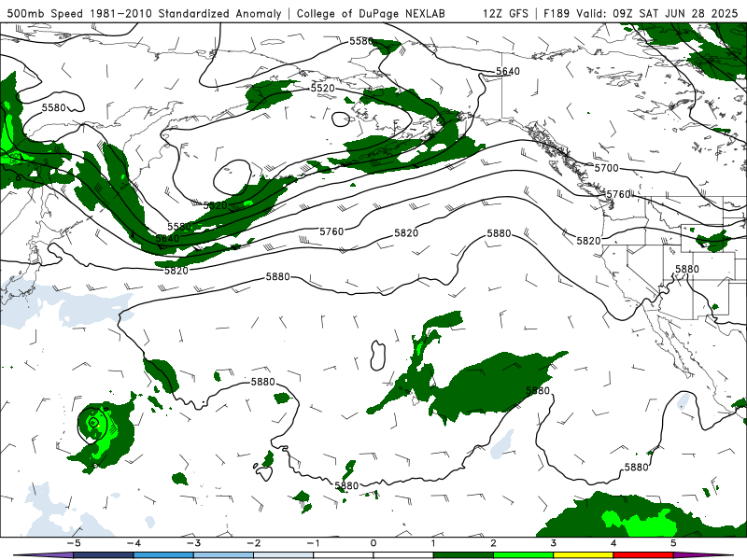The height and width of the screenshot is (560, 747).
Task: Click the colorbar tick label -1
Action: pyautogui.click(x=313, y=543)
